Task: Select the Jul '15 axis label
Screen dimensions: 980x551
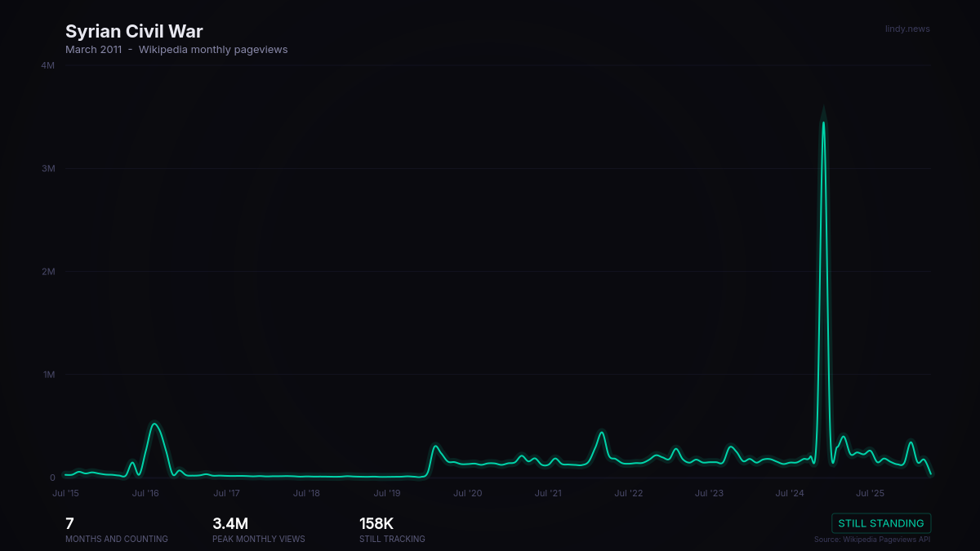Action: click(x=66, y=493)
